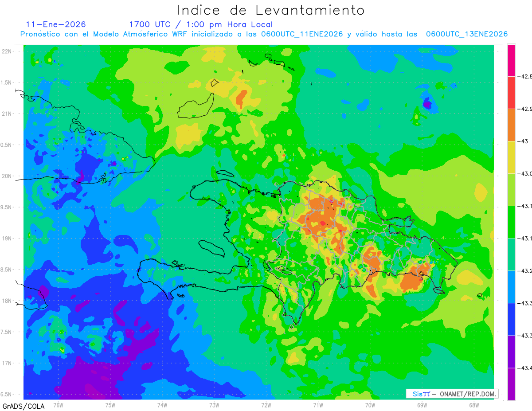Viewport: 532px width, 411px height.
Task: Click the "70W" longitude label
Action: (370, 405)
